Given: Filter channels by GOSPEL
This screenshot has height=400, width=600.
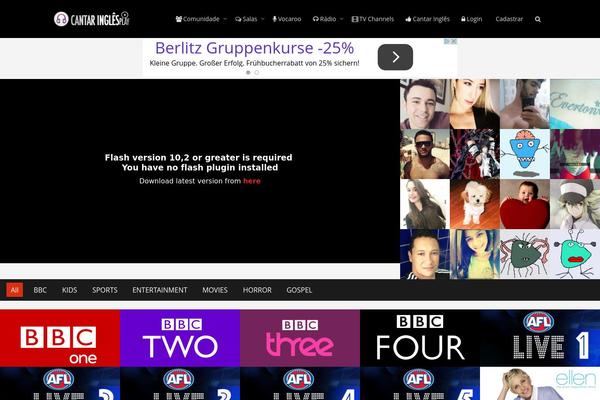Looking at the screenshot, I should [x=299, y=290].
